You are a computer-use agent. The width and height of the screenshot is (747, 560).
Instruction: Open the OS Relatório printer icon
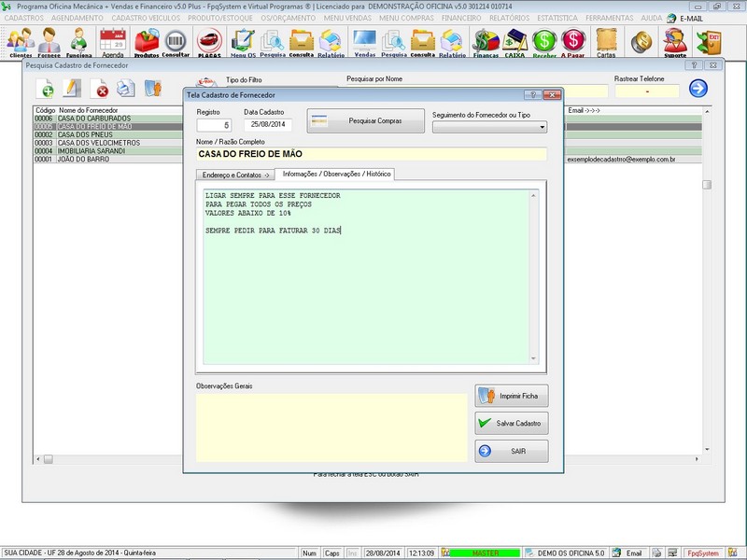[x=331, y=42]
